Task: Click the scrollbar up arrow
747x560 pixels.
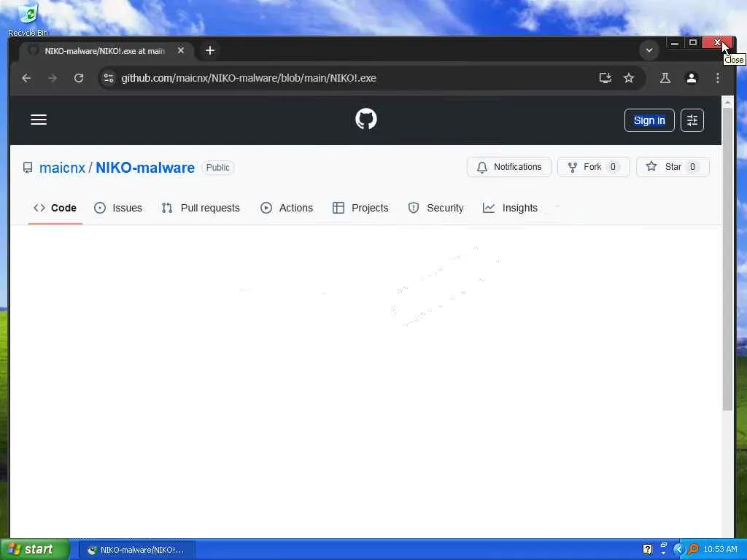Action: [727, 102]
